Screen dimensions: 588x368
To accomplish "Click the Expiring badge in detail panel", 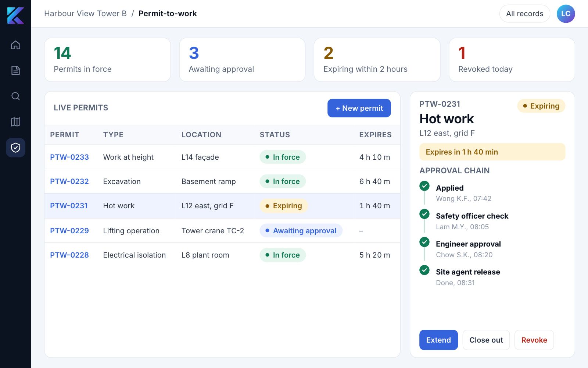I will [x=541, y=106].
